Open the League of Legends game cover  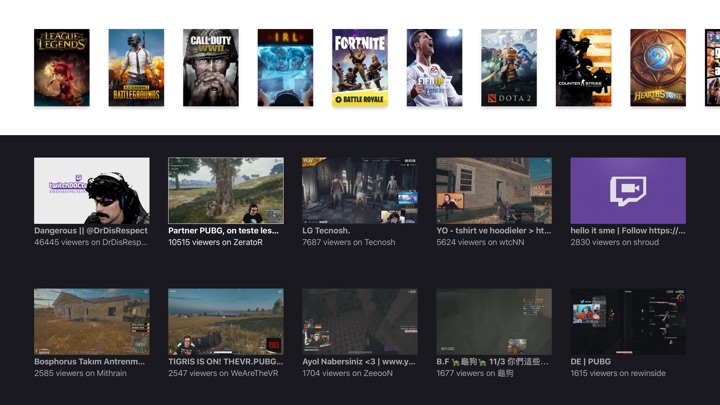point(62,68)
